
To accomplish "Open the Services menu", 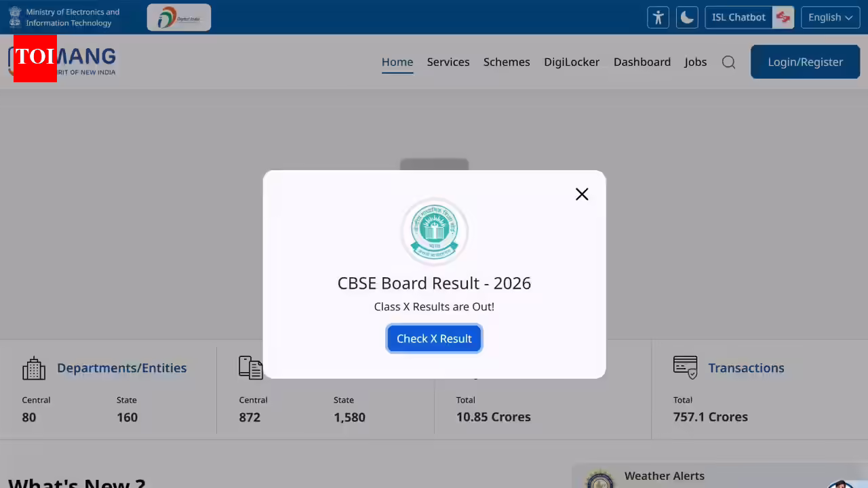I will click(448, 62).
